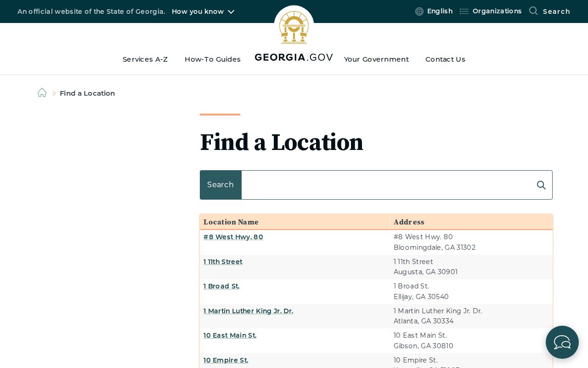
Task: Click the "Augusta, GA 30901" address text
Action: coord(425,272)
